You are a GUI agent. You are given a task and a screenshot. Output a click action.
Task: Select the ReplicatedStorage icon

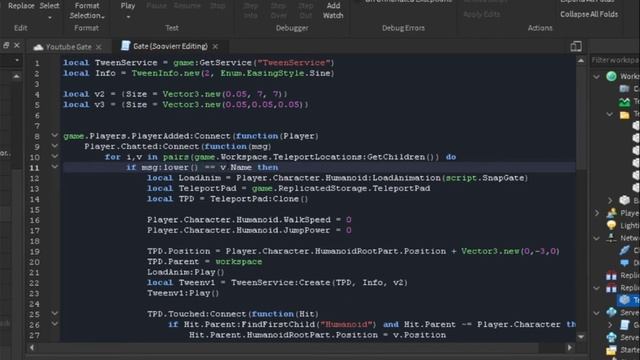[x=611, y=288]
